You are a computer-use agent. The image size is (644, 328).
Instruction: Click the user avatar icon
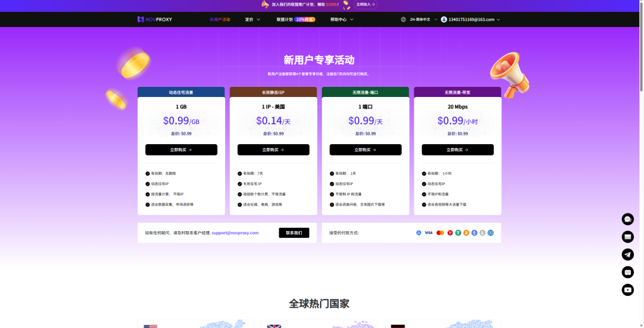coord(443,20)
